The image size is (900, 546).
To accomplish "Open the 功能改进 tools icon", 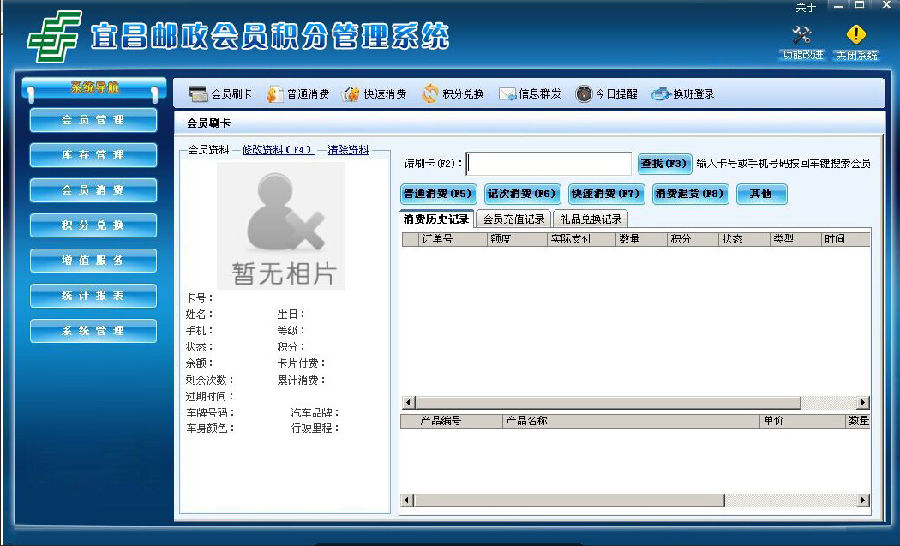I will 803,43.
